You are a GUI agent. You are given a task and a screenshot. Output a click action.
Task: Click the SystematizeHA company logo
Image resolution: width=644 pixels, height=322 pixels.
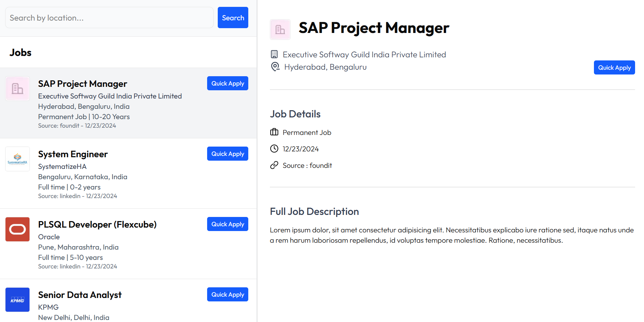(17, 159)
